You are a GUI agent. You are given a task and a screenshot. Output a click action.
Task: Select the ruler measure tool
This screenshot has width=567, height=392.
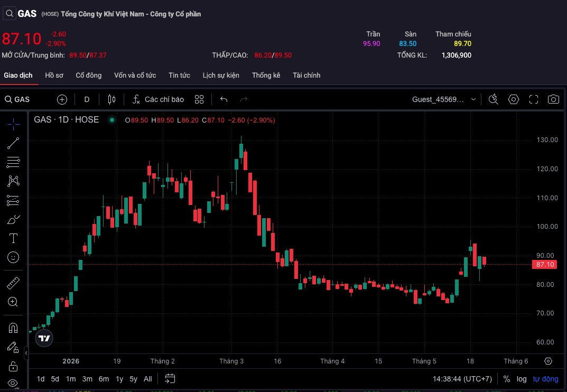pos(13,283)
